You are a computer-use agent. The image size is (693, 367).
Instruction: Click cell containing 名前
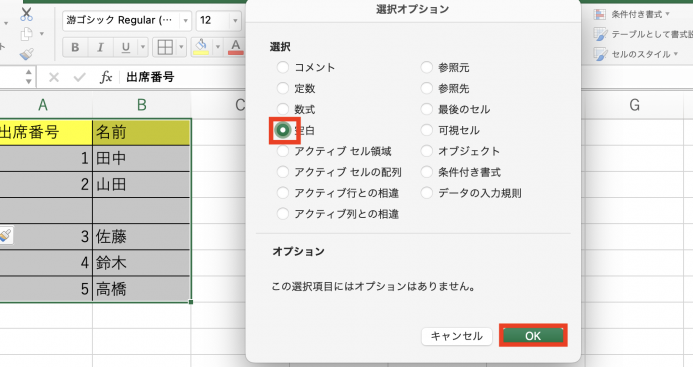pyautogui.click(x=141, y=132)
